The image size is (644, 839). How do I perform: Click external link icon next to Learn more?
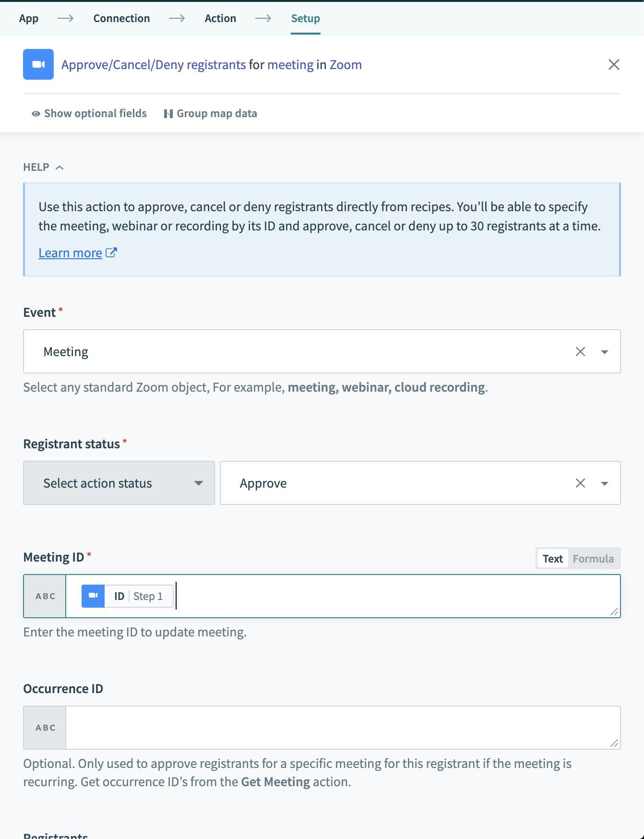(x=111, y=252)
